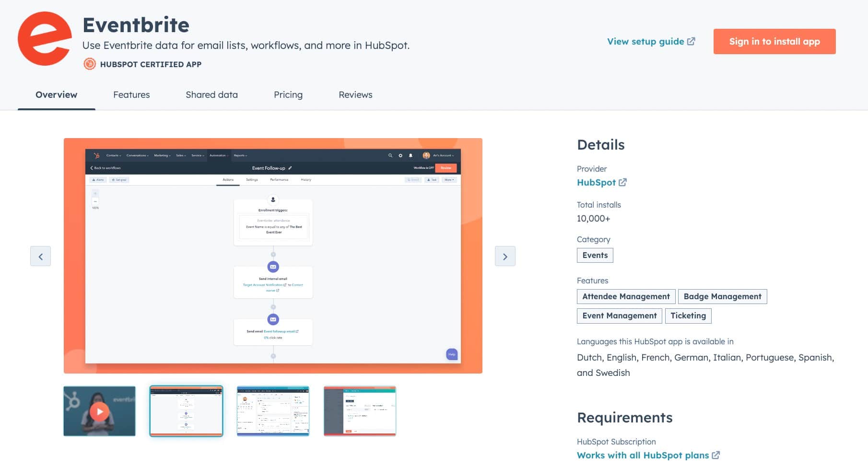Click the Events category tag
868x468 pixels.
(x=595, y=255)
